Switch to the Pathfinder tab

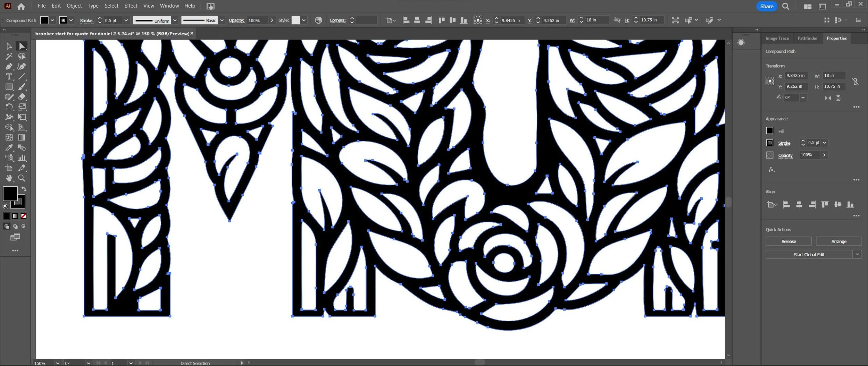pyautogui.click(x=808, y=38)
